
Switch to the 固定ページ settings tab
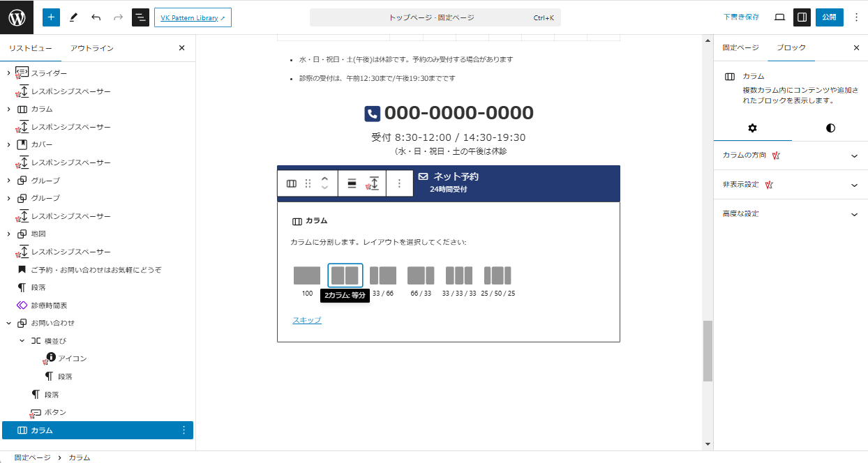[x=740, y=48]
